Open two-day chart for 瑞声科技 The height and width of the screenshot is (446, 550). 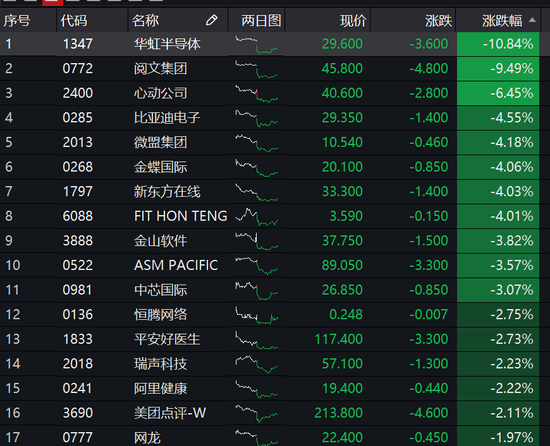(256, 364)
